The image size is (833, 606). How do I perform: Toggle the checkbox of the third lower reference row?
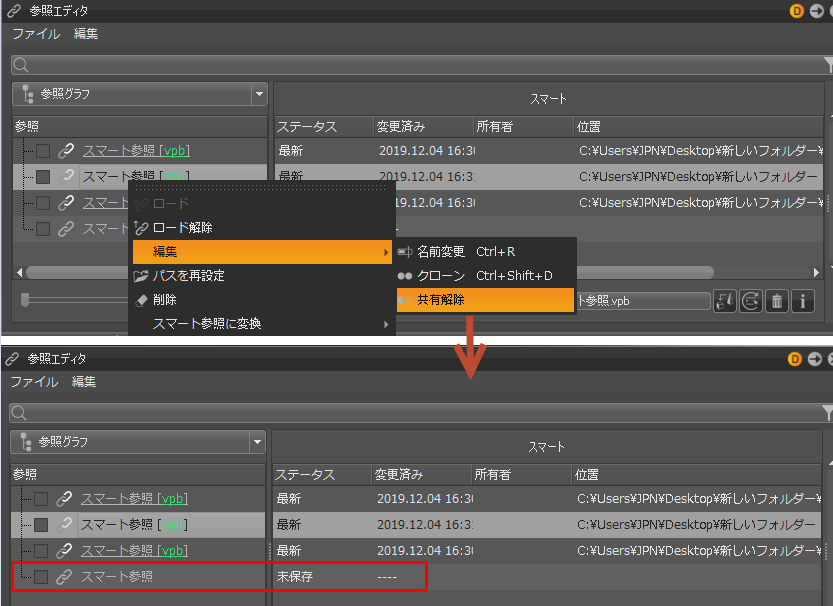(x=41, y=551)
